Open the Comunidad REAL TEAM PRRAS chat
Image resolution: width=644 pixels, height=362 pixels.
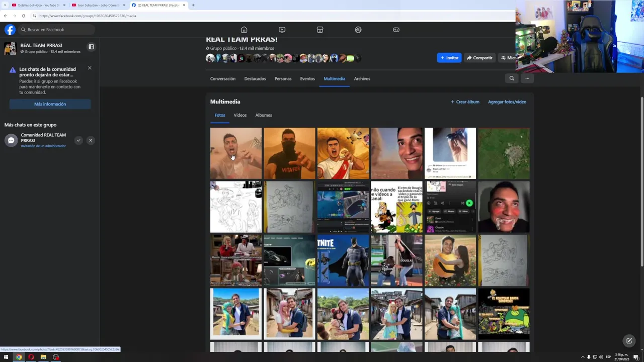(38, 140)
